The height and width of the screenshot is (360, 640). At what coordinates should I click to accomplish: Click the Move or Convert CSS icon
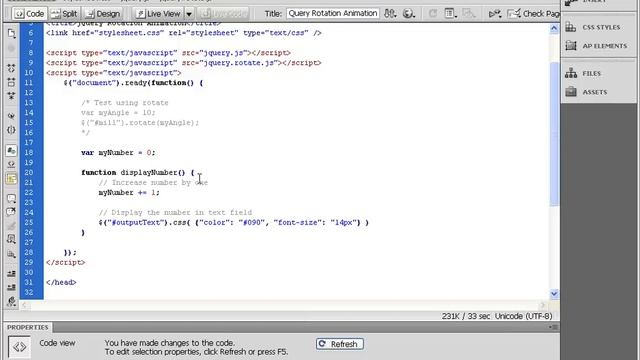[11, 253]
